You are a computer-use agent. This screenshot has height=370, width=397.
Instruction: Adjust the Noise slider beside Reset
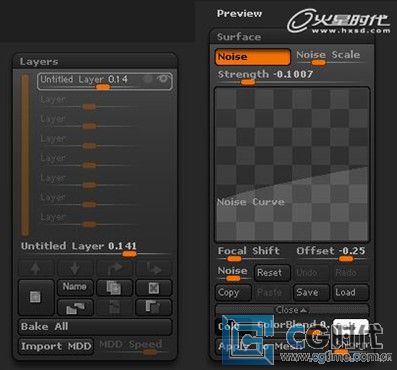click(233, 274)
